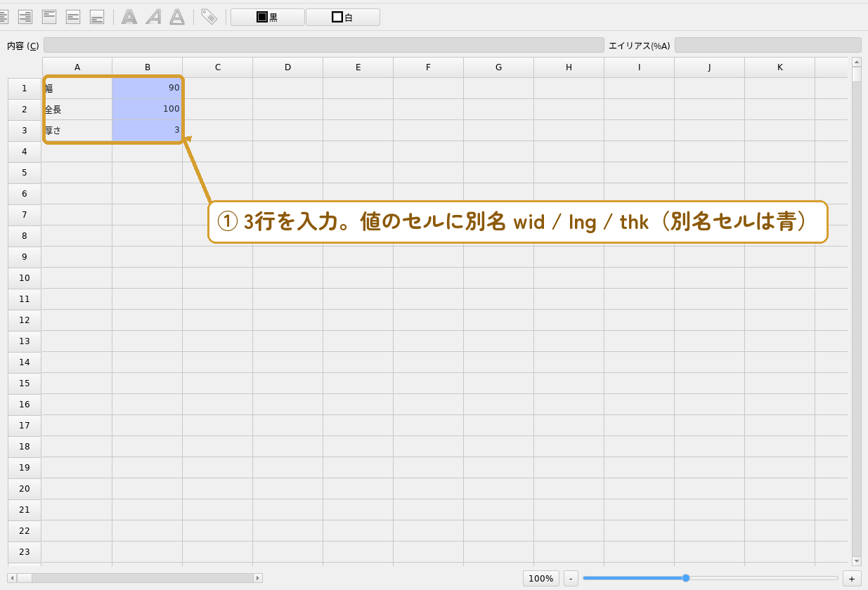Click the alias tag icon
Viewport: 868px width, 590px height.
[209, 17]
